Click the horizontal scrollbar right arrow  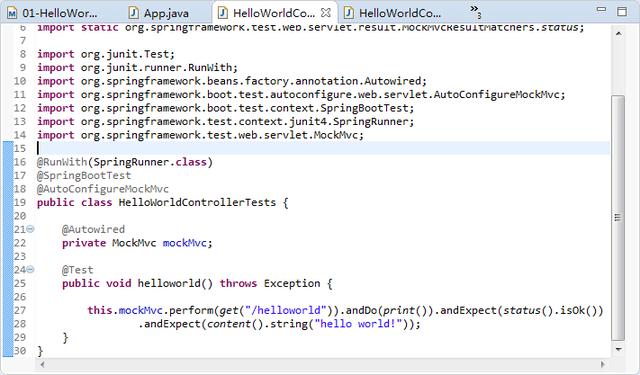coord(603,364)
